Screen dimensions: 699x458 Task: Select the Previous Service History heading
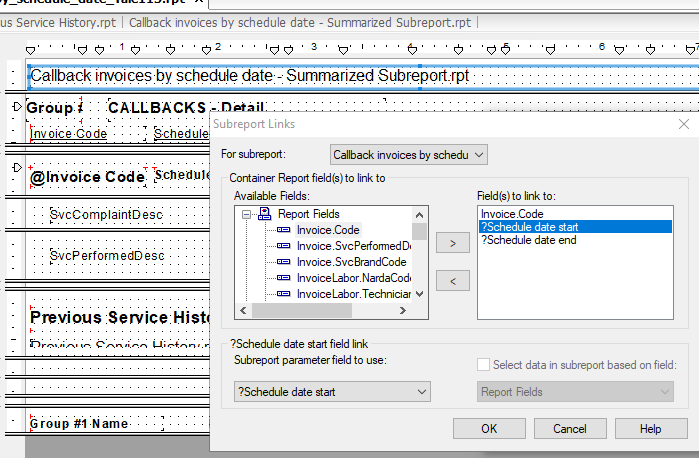pos(119,318)
